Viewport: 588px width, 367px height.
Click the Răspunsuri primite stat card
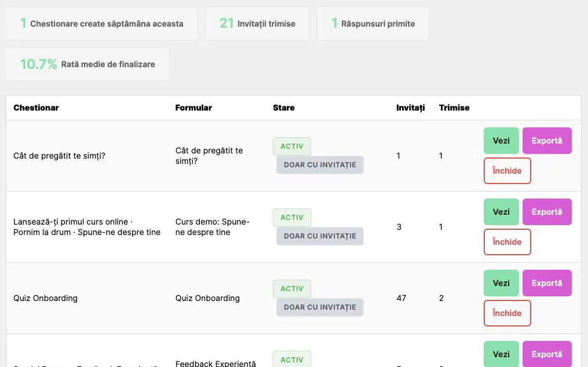click(372, 23)
